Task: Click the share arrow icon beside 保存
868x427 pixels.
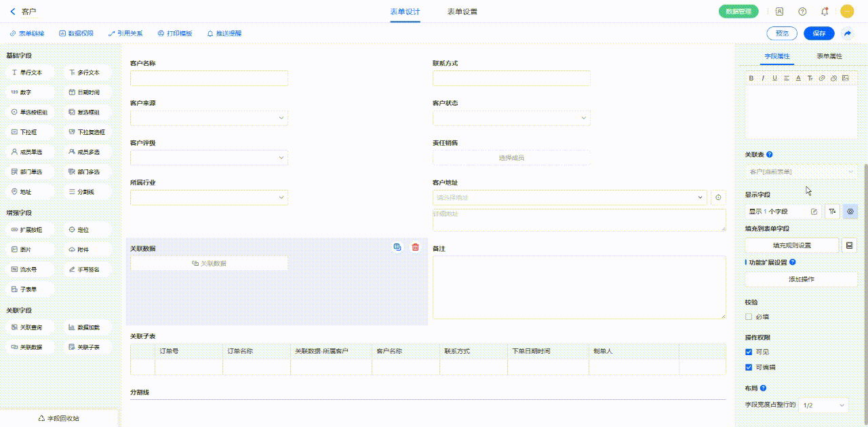Action: 847,33
